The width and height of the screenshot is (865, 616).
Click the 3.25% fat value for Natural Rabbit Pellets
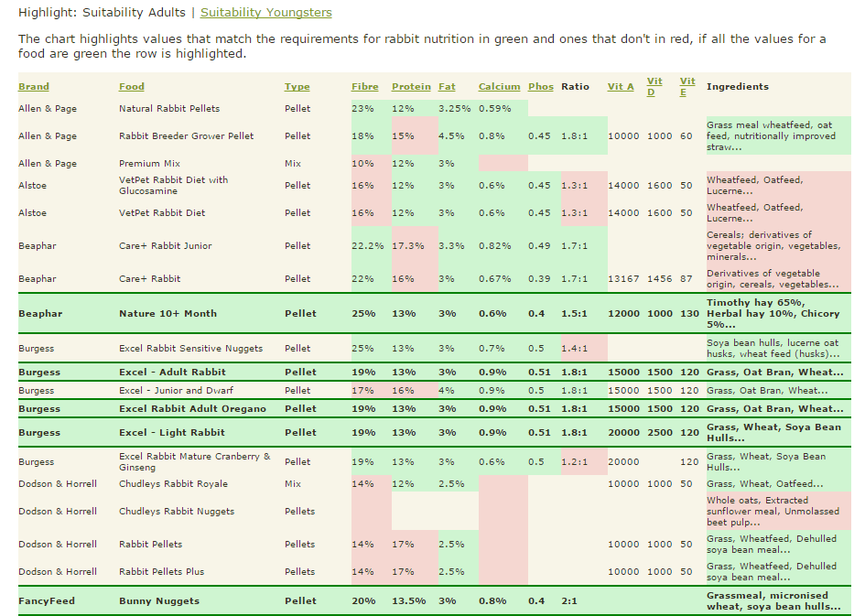click(455, 109)
